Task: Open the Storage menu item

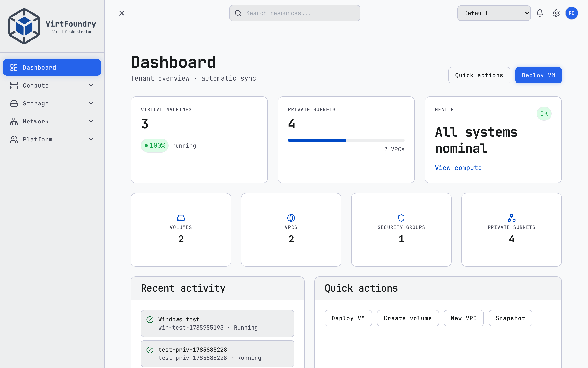Action: pos(52,103)
